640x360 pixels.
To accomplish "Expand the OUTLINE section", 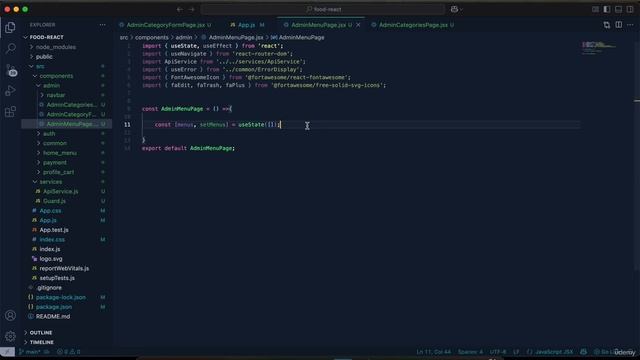I will tap(41, 333).
